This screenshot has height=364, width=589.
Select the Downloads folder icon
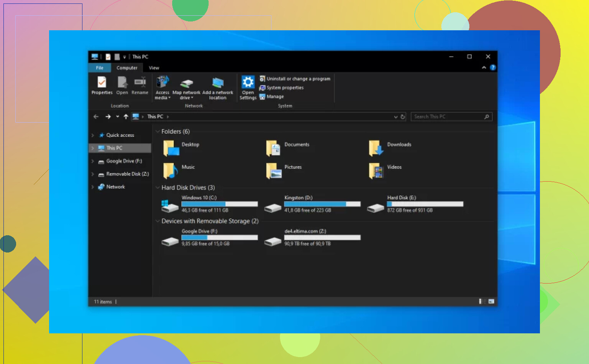click(376, 148)
